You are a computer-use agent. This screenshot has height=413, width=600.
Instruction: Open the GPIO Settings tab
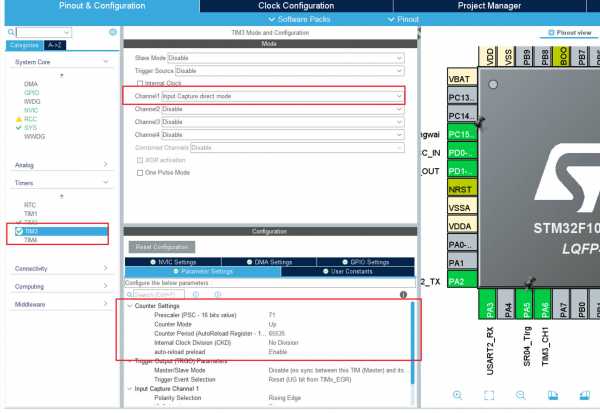coord(365,262)
